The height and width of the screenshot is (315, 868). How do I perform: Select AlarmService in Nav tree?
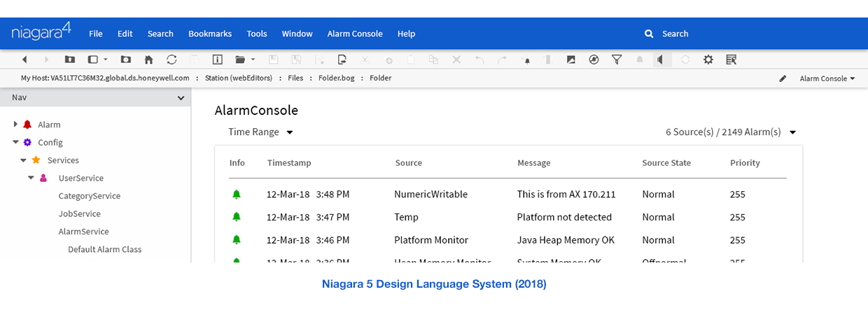83,232
